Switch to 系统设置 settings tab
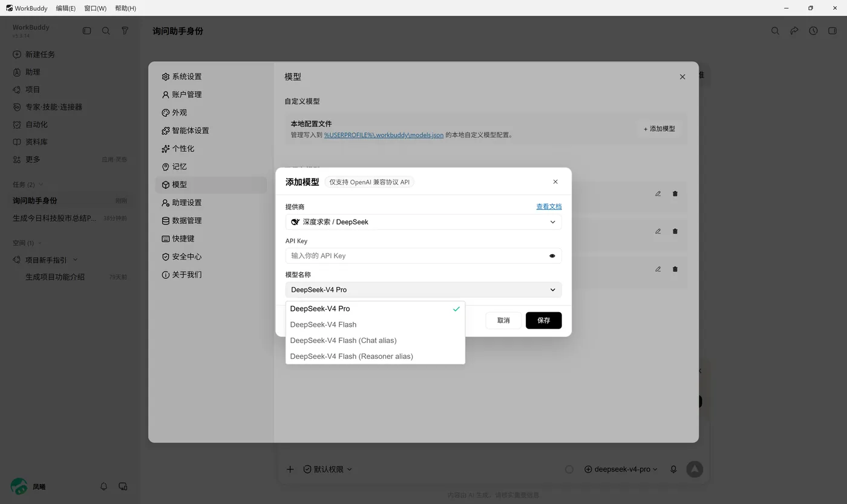The width and height of the screenshot is (847, 504). (211, 77)
